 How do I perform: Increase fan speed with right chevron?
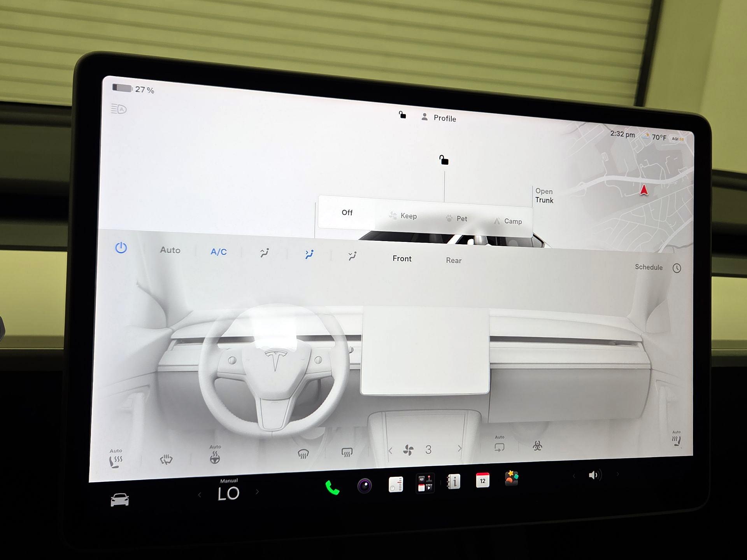pyautogui.click(x=459, y=448)
